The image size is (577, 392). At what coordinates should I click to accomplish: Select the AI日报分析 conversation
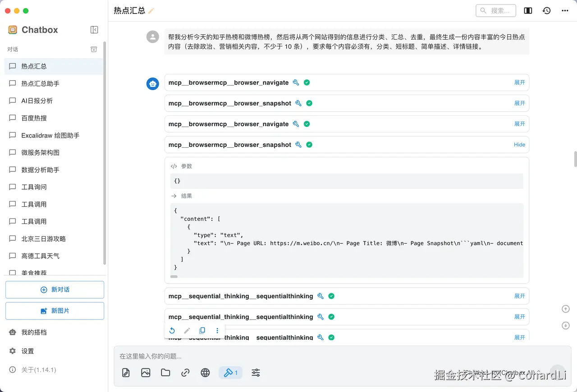coord(54,100)
